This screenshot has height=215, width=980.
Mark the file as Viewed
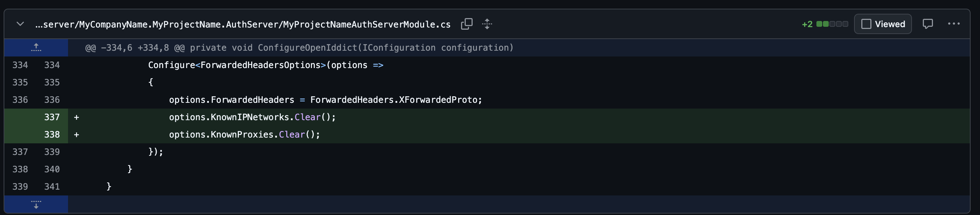[883, 24]
